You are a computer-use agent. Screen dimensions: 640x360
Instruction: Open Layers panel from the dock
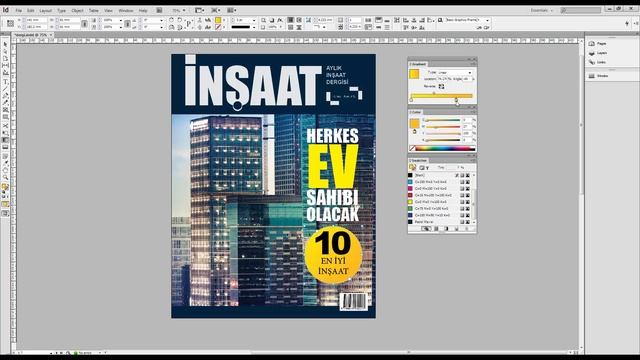[x=598, y=53]
